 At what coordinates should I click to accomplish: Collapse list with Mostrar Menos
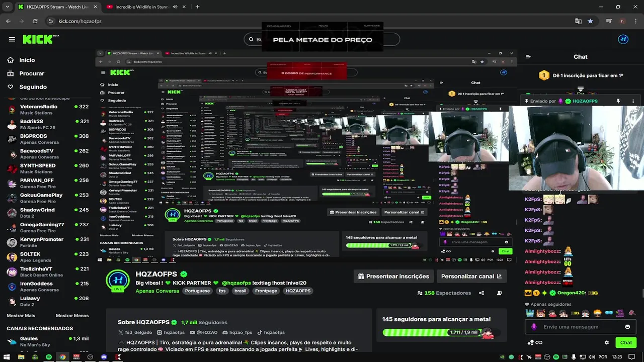72,316
